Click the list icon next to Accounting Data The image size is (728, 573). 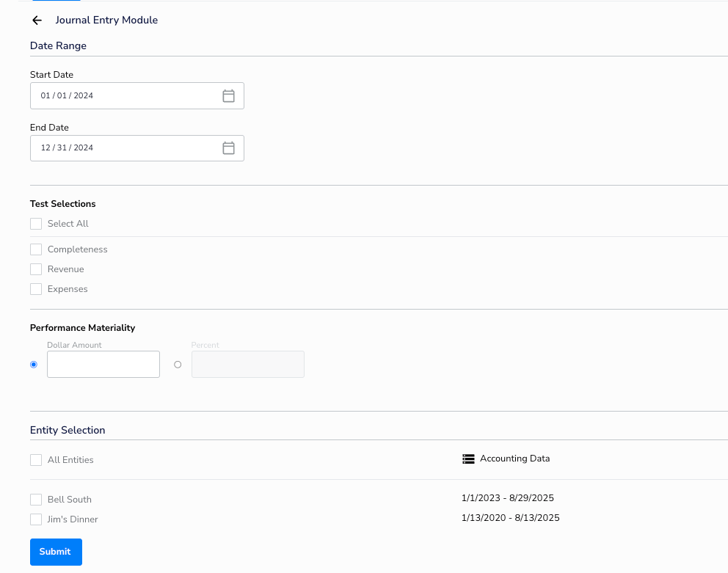click(x=468, y=459)
